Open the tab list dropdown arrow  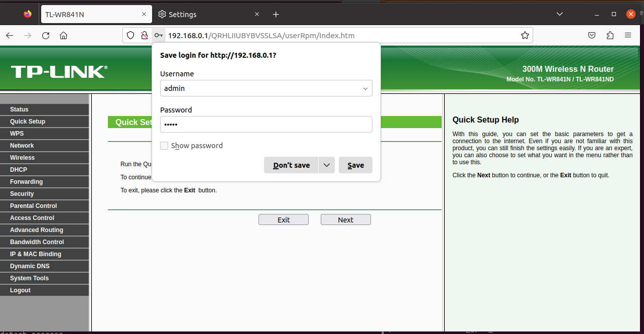point(559,14)
